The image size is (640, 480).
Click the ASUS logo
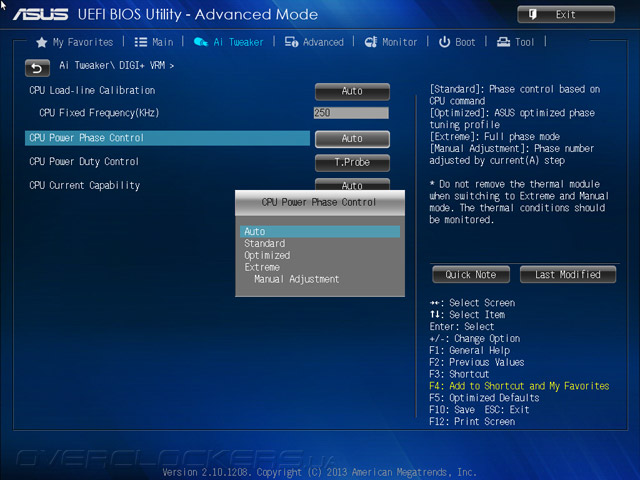point(40,15)
